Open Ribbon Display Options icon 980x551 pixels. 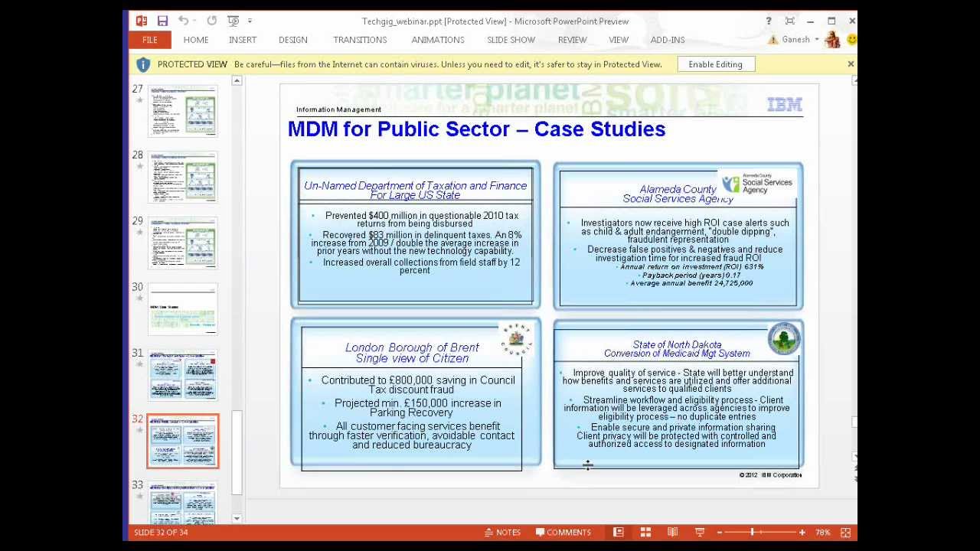coord(789,21)
